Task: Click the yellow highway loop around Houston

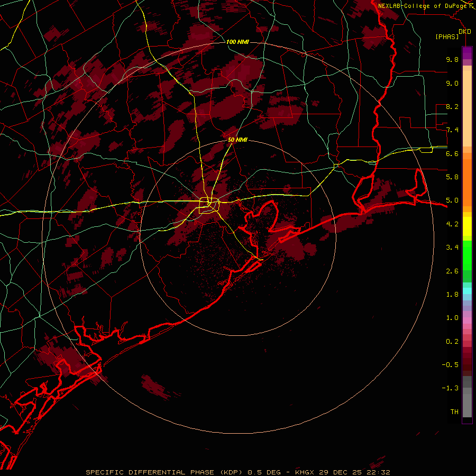Action: [209, 206]
